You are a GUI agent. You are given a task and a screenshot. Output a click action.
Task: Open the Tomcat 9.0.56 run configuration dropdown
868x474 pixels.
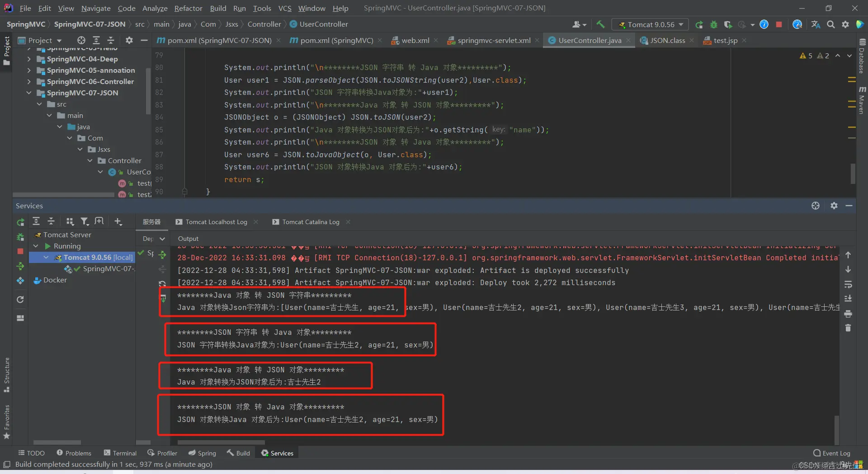coord(650,24)
